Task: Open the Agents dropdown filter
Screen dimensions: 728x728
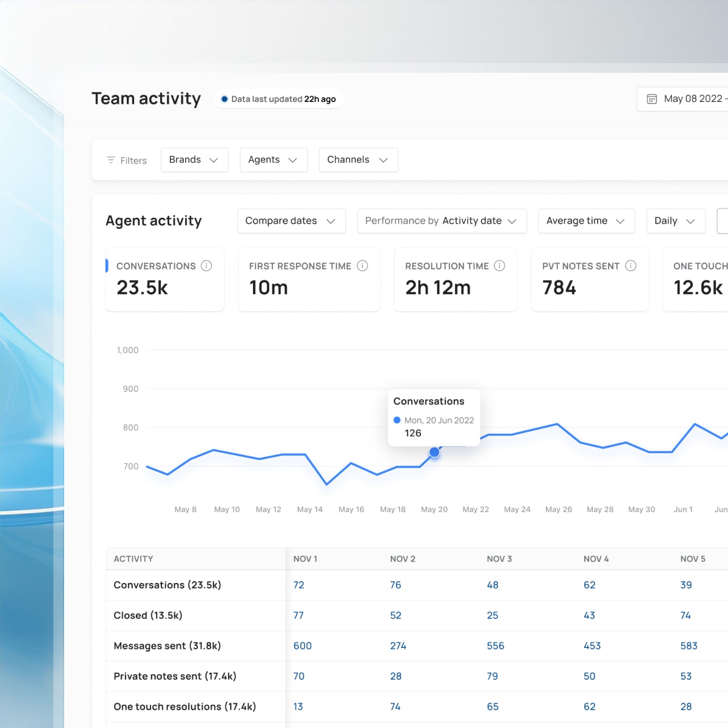Action: (x=274, y=160)
